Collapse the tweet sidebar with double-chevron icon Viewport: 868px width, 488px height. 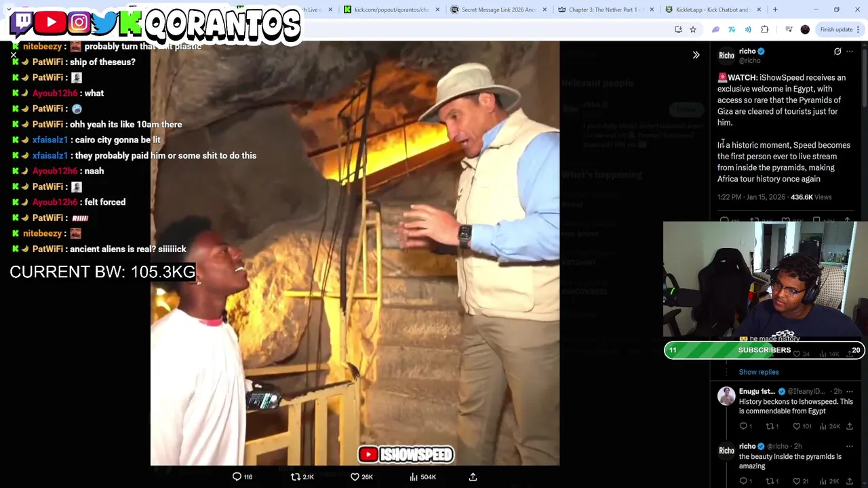pyautogui.click(x=696, y=55)
